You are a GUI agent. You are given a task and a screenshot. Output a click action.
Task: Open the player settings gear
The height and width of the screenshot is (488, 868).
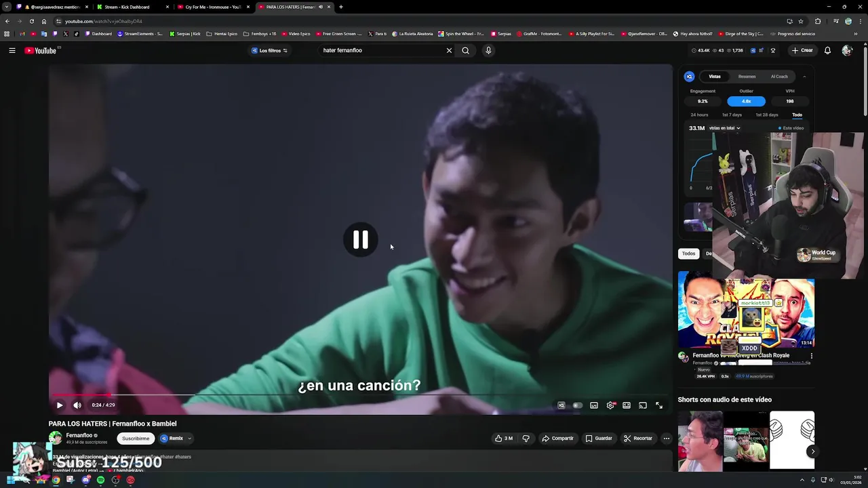coord(610,405)
